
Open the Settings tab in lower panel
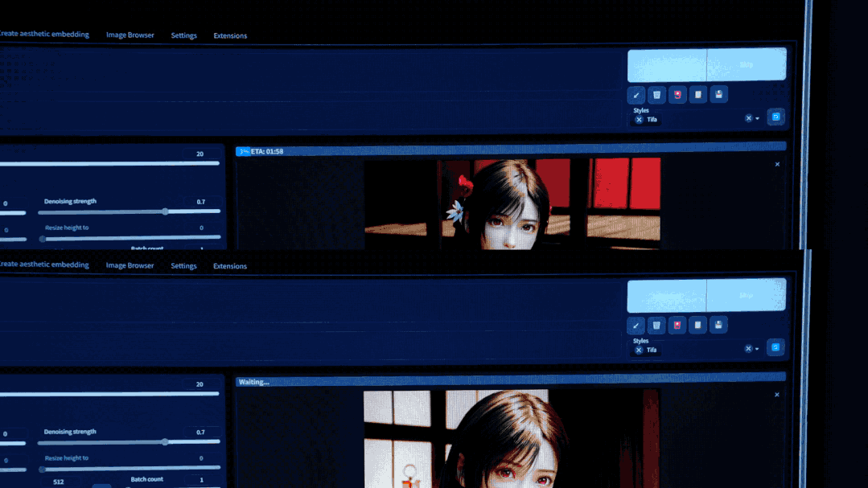click(183, 266)
